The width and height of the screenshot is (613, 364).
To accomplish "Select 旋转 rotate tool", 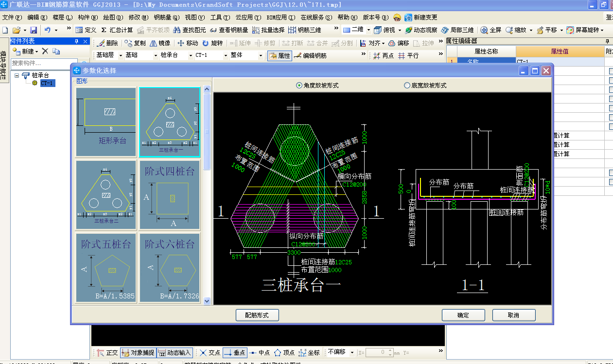I will (212, 43).
